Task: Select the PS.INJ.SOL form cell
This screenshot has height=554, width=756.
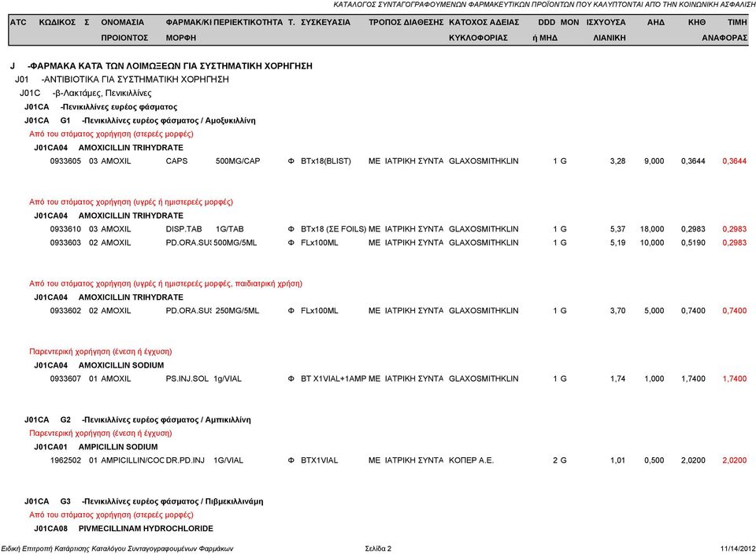Action: [x=187, y=379]
